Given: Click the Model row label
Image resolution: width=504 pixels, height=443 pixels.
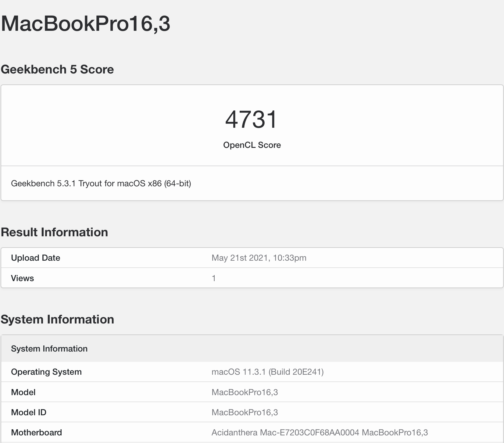Looking at the screenshot, I should 23,392.
